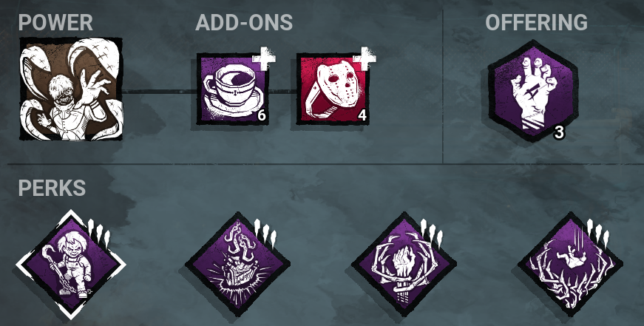
Task: Choose the falling survivor perk slot
Action: coord(571,265)
